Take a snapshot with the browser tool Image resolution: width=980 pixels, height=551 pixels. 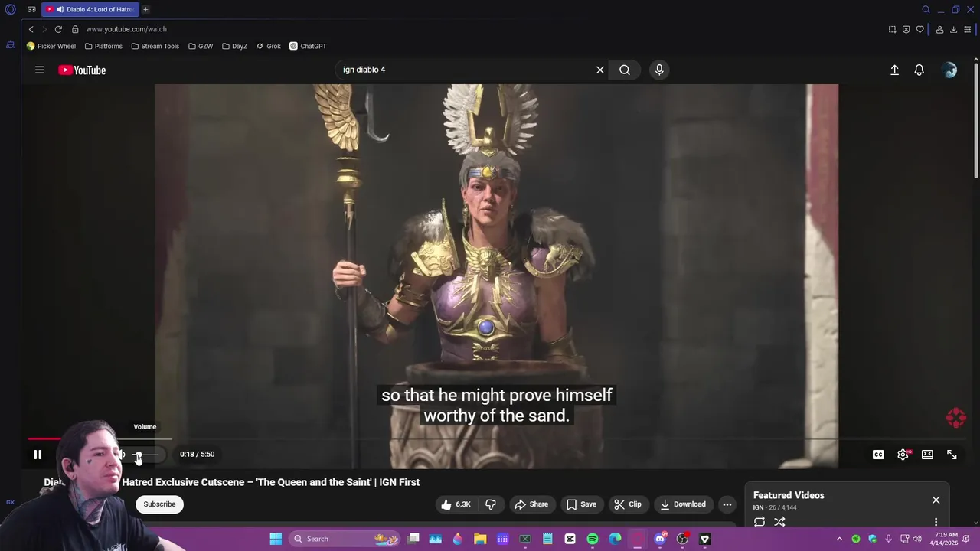pos(892,29)
